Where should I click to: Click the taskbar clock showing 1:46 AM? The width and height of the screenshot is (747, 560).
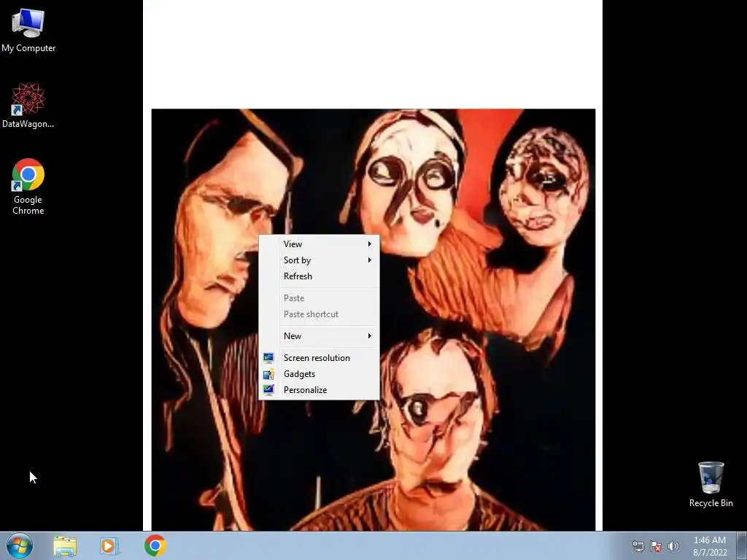(710, 546)
